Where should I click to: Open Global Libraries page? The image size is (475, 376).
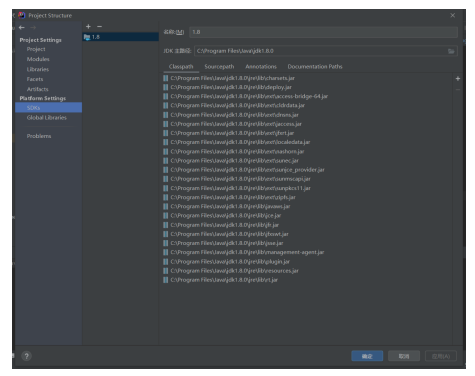47,117
